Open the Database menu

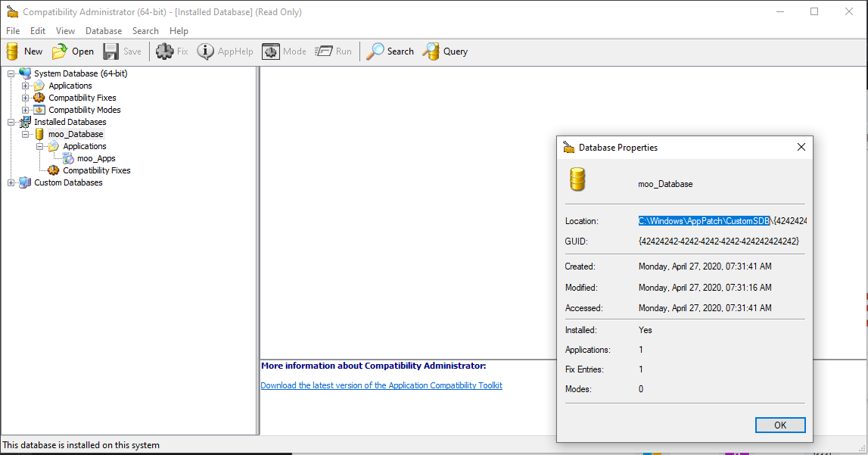pyautogui.click(x=104, y=31)
